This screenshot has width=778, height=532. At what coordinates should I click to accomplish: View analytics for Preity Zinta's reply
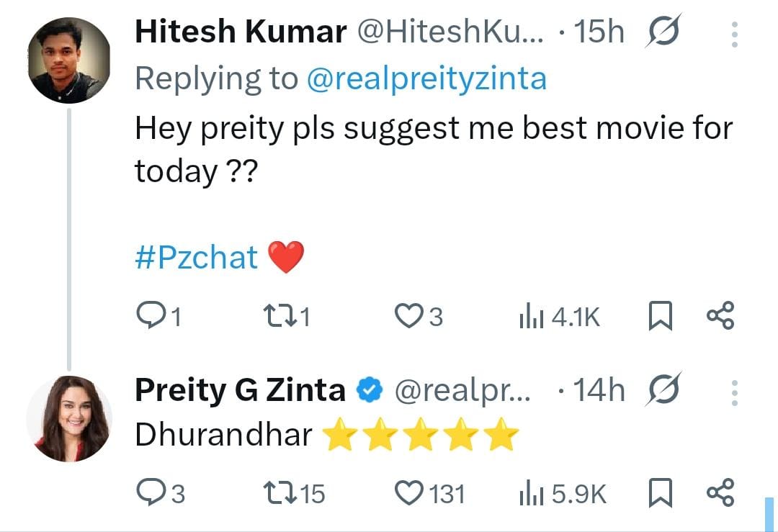coord(530,493)
